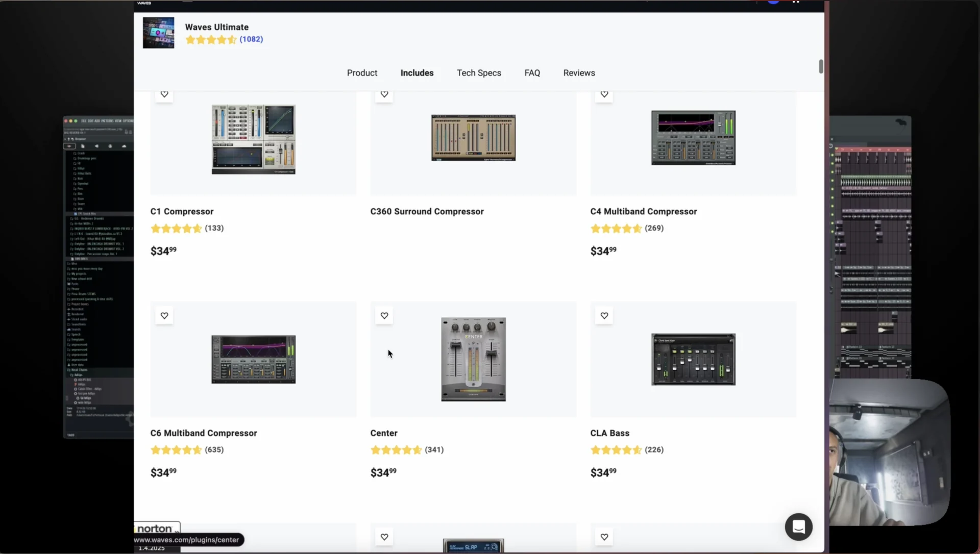Click the Waves Ultimate (1082) reviews count
980x554 pixels.
(x=251, y=39)
